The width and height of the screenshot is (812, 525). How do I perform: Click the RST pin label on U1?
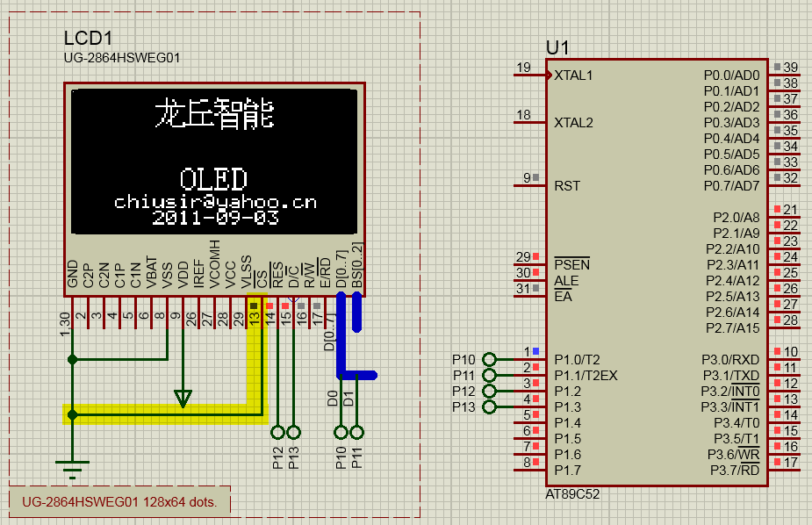(x=567, y=186)
